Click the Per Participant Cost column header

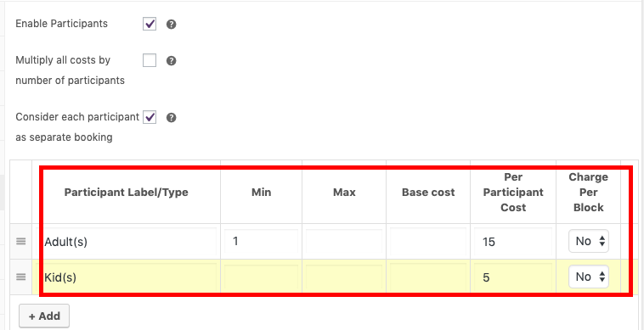point(513,193)
